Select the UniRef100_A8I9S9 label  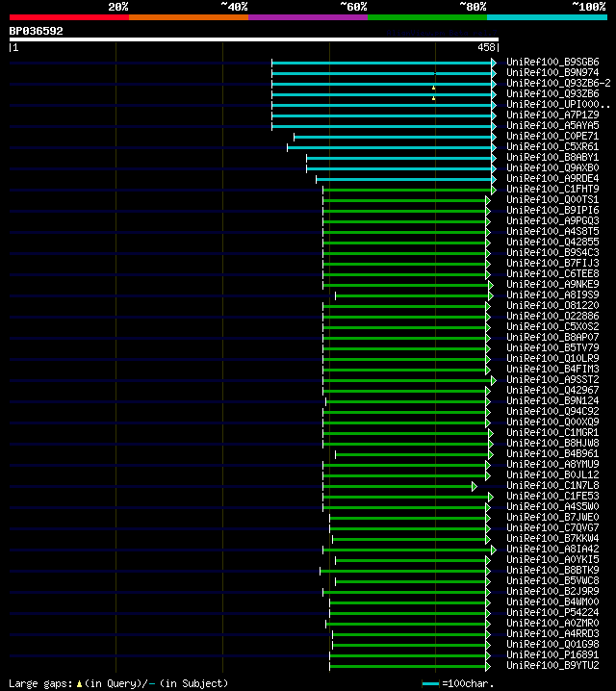click(x=552, y=294)
